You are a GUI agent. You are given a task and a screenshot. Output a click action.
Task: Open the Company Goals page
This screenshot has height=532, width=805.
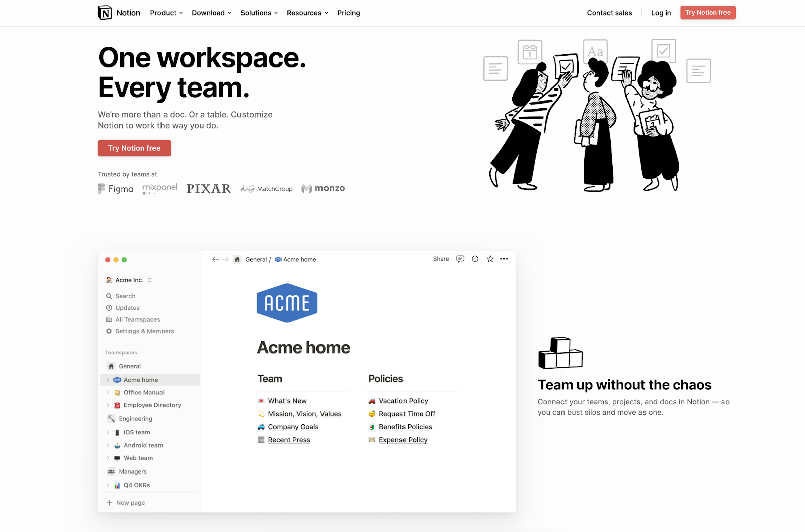coord(293,427)
